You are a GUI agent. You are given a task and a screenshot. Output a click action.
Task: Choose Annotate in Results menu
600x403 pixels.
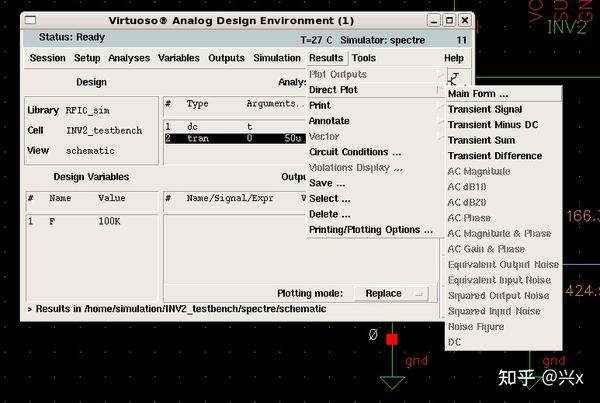click(375, 121)
